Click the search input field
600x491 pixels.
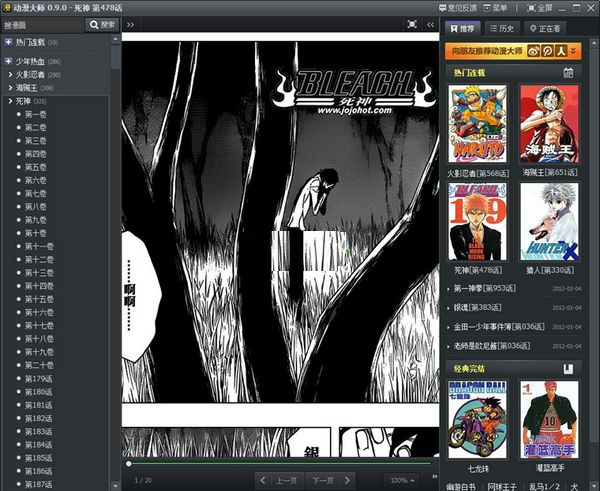pyautogui.click(x=43, y=25)
